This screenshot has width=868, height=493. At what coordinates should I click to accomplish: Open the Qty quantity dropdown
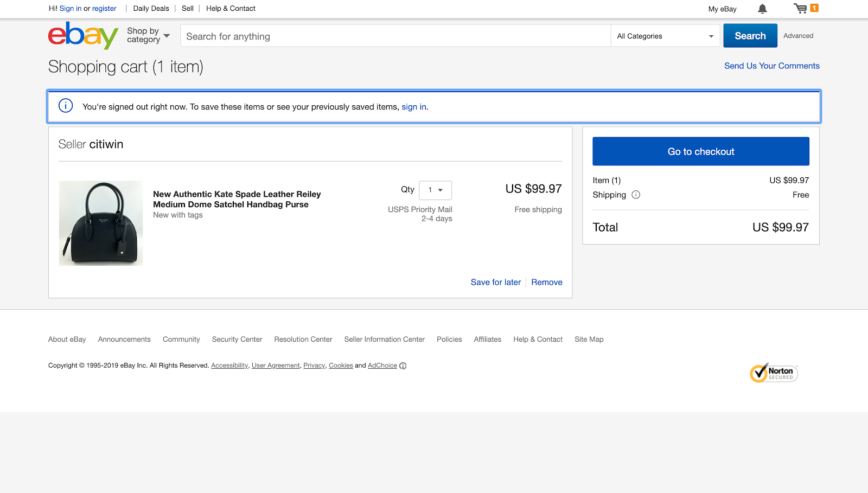coord(435,190)
